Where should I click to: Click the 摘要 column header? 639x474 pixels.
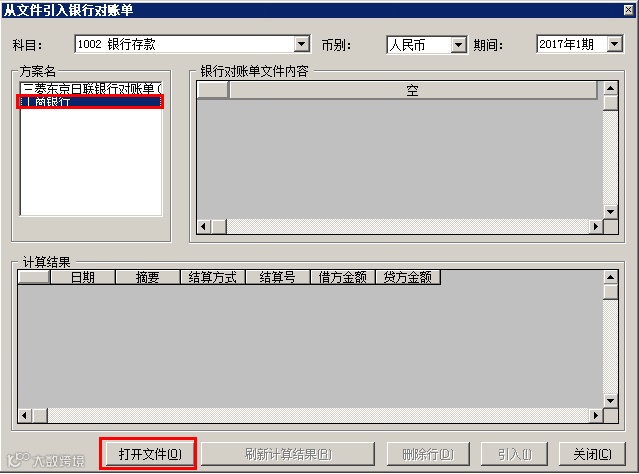coord(148,278)
